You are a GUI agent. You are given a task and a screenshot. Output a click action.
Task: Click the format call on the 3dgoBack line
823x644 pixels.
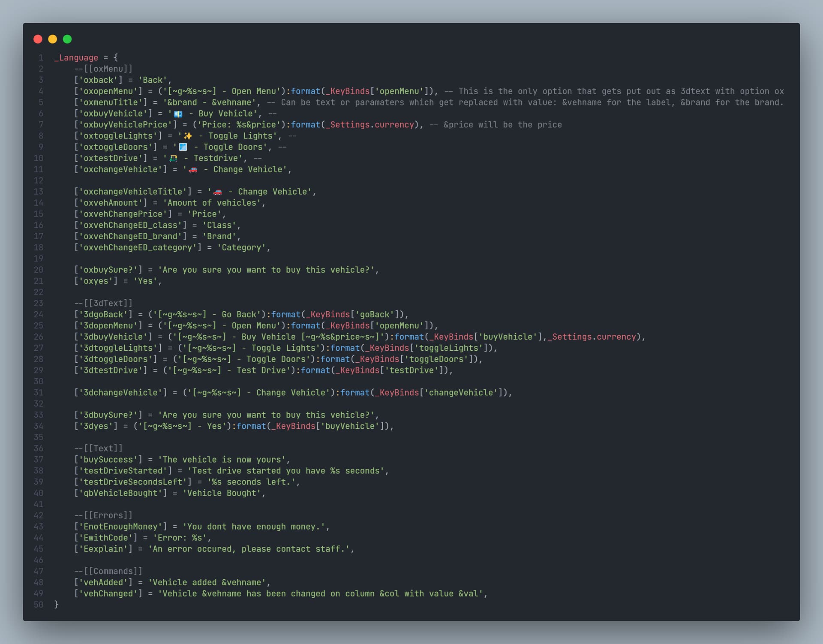click(285, 314)
